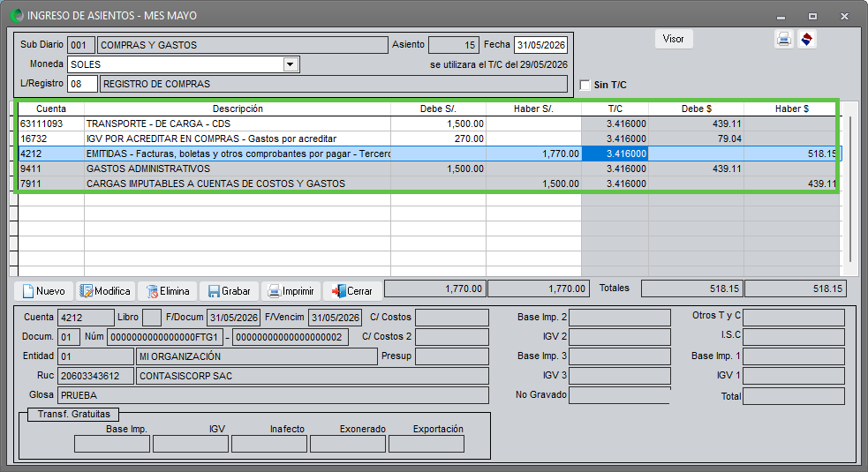The image size is (868, 472).
Task: Click the Transf. Gratuitas Base Imp. field
Action: pyautogui.click(x=112, y=444)
